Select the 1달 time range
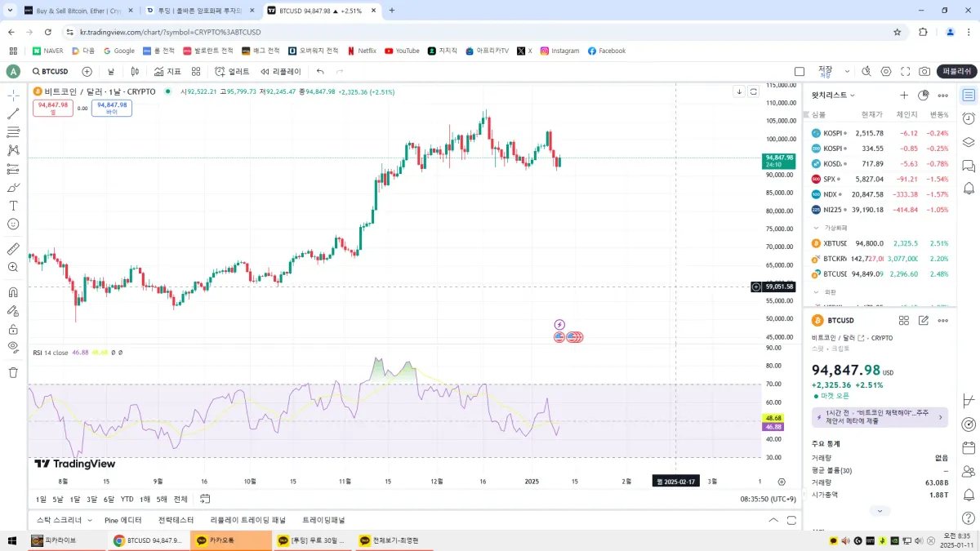 click(x=75, y=499)
